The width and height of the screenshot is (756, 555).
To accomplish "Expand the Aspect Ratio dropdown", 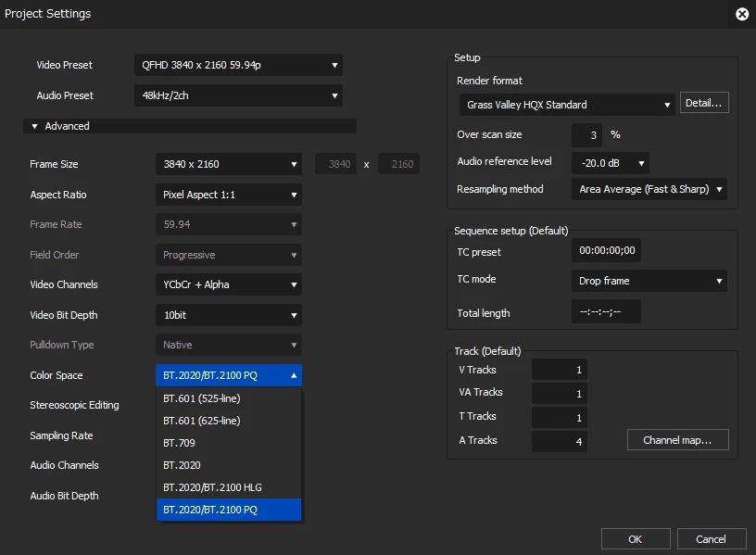I will point(228,195).
